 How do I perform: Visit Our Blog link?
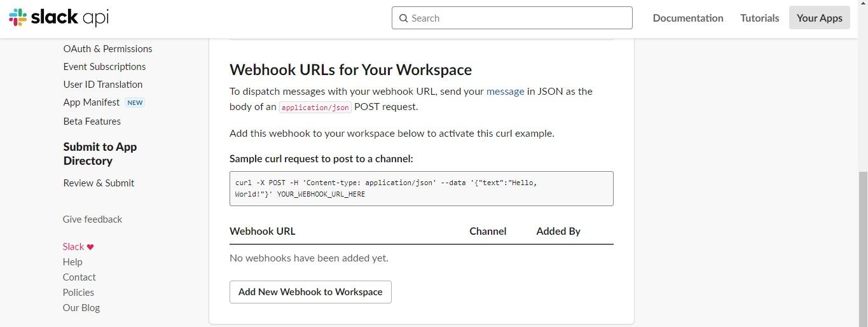81,308
